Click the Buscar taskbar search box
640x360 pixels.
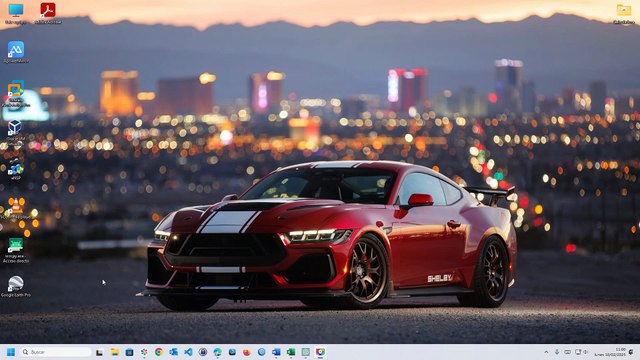click(56, 352)
